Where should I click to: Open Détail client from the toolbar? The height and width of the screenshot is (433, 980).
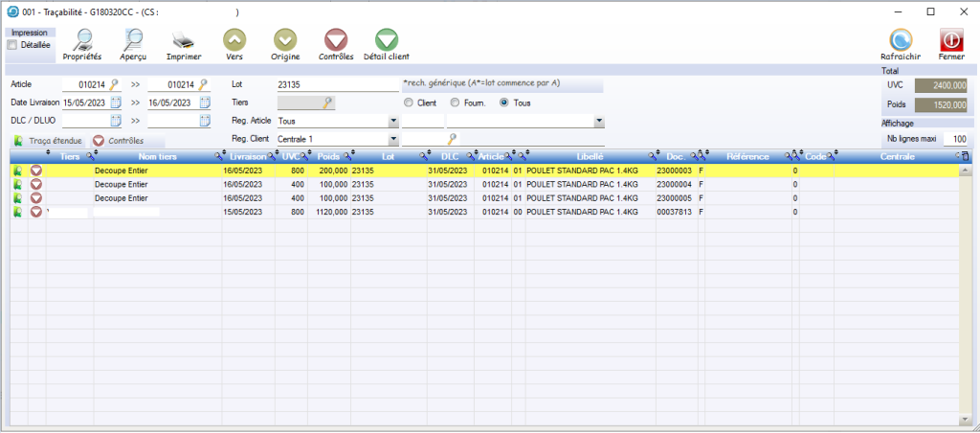click(386, 40)
